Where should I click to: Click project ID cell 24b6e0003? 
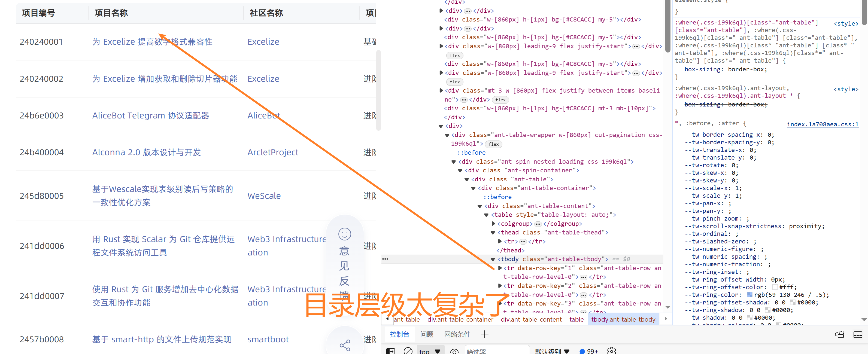pyautogui.click(x=41, y=115)
